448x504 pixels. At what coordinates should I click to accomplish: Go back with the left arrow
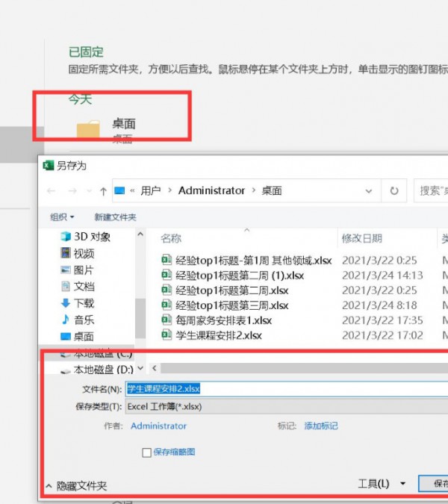[51, 191]
